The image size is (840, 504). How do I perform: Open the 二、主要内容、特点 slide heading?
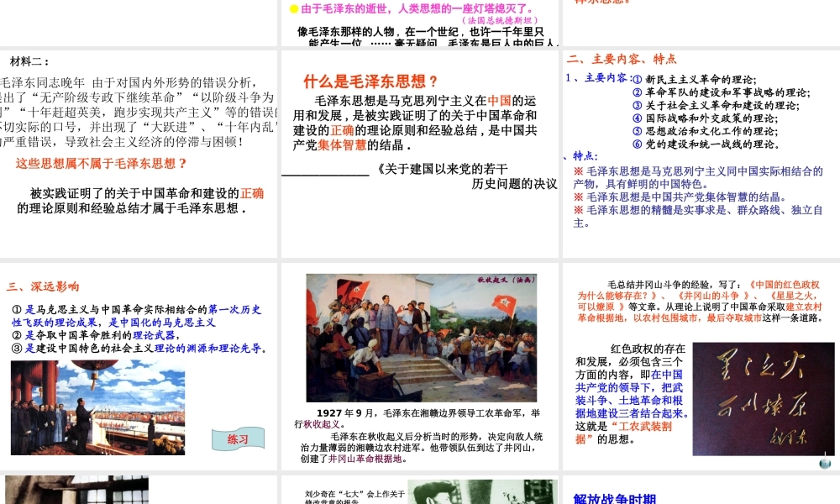622,59
